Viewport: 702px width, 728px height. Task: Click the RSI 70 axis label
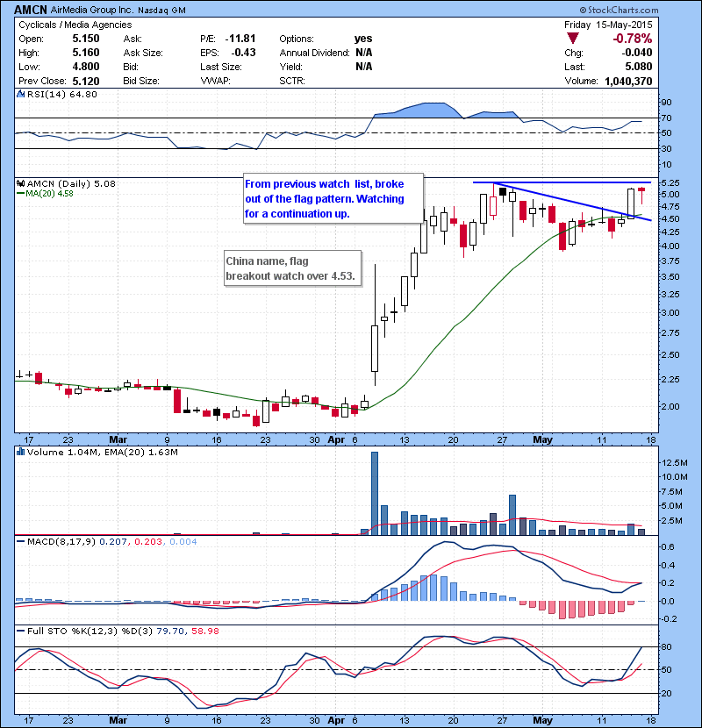[x=667, y=118]
